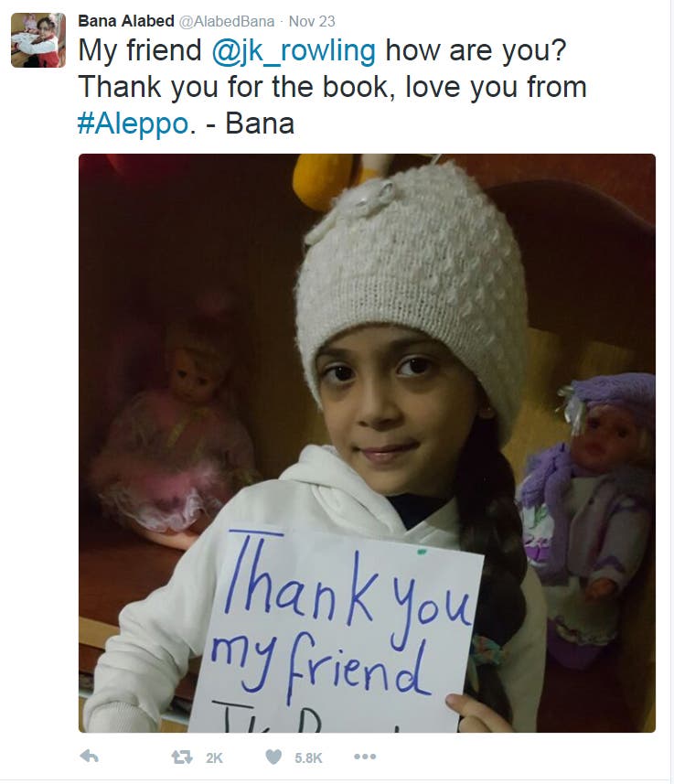Open the Nov 23 timestamp permalink
The height and width of the screenshot is (784, 674).
[x=312, y=22]
